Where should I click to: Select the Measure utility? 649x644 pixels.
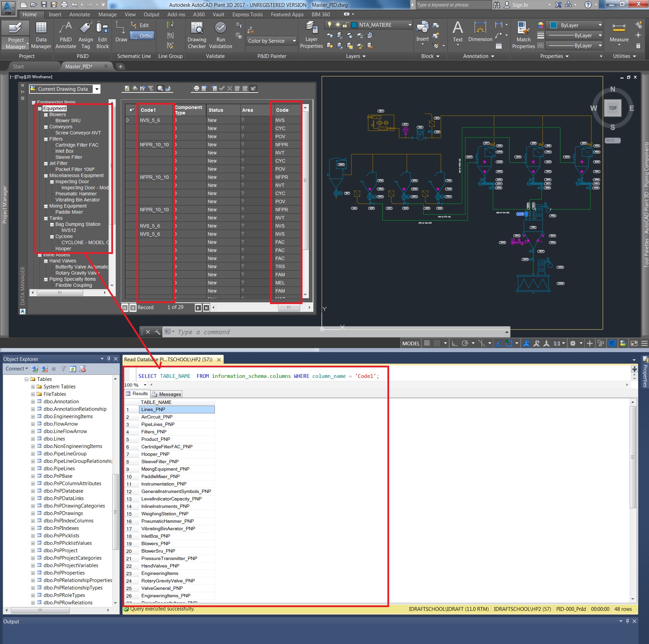point(619,34)
